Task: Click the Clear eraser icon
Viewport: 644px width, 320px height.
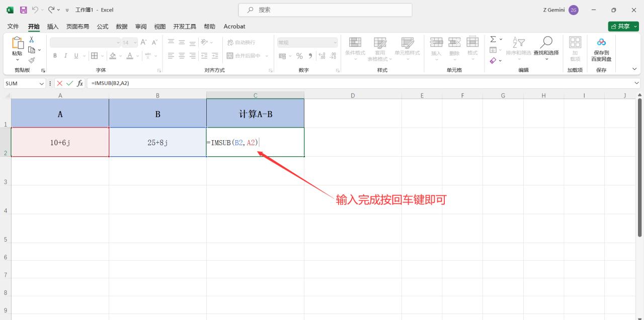Action: click(x=493, y=60)
